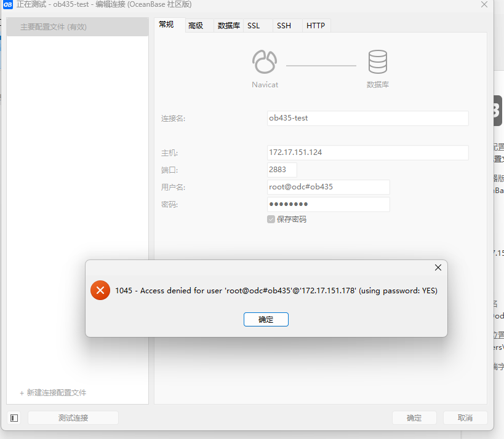
Task: Click the 用户名 label
Action: (174, 188)
